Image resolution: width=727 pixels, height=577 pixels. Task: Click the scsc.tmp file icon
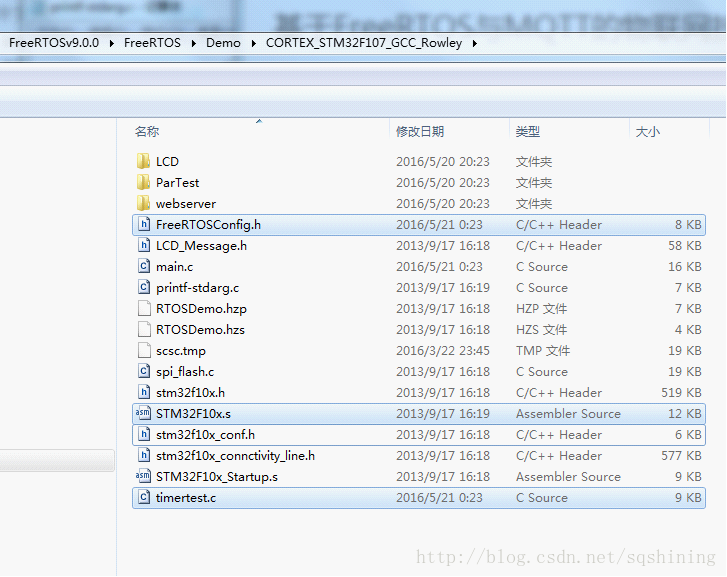tap(144, 350)
